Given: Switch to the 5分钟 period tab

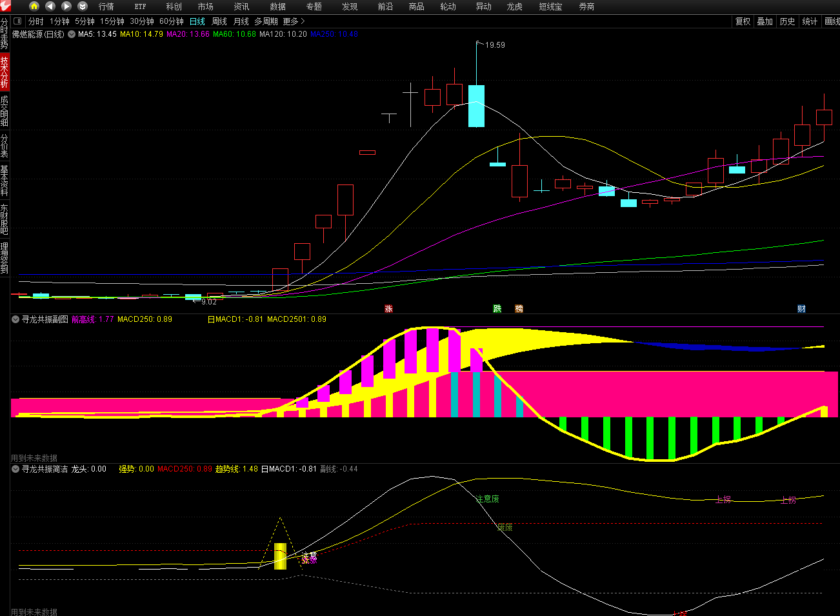Looking at the screenshot, I should pos(85,21).
